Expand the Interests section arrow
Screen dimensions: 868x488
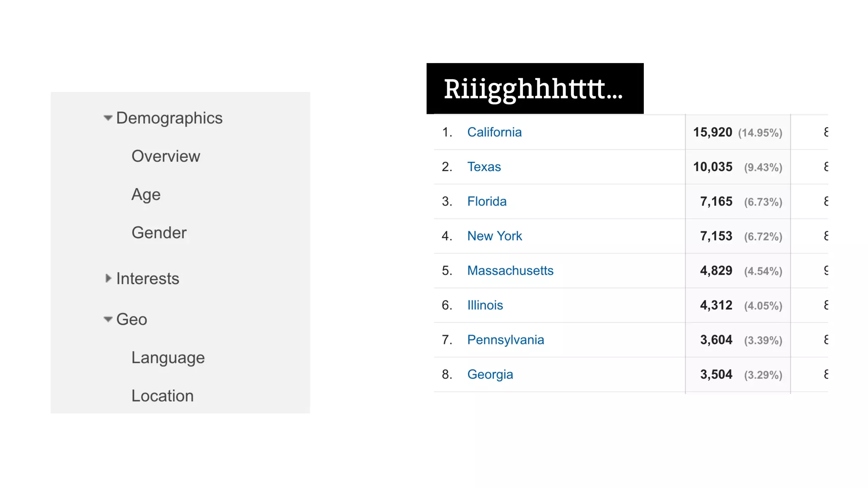click(108, 278)
